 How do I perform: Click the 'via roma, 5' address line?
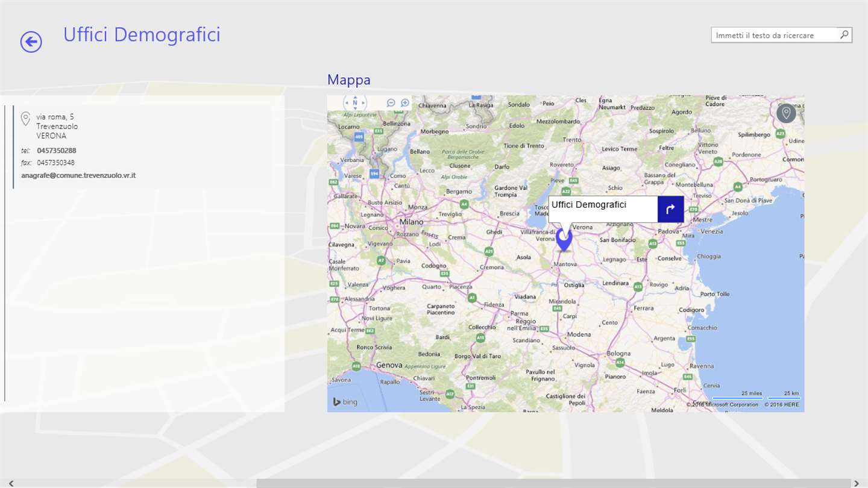pos(55,116)
